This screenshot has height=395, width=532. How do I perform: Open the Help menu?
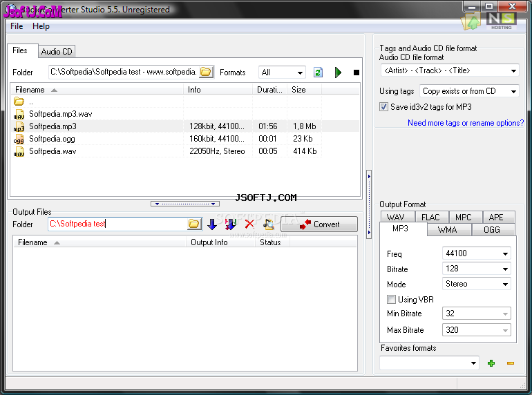41,26
